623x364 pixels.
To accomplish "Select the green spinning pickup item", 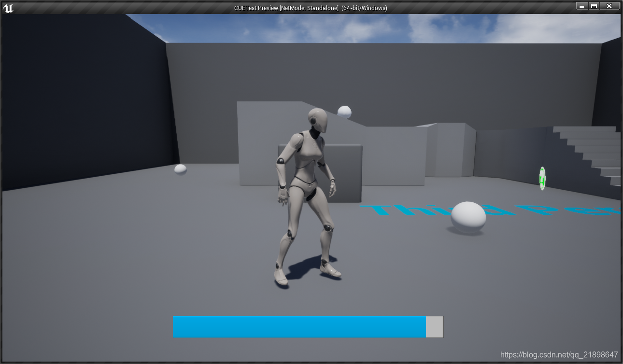I will coord(542,179).
